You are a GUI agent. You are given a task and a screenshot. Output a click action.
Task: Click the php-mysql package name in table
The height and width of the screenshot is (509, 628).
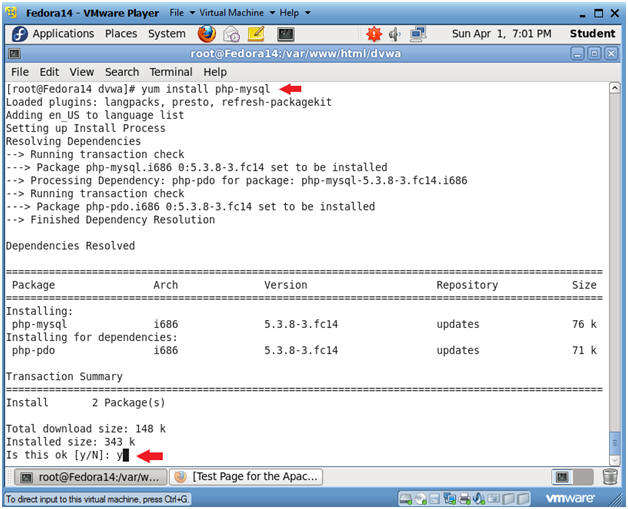[39, 324]
